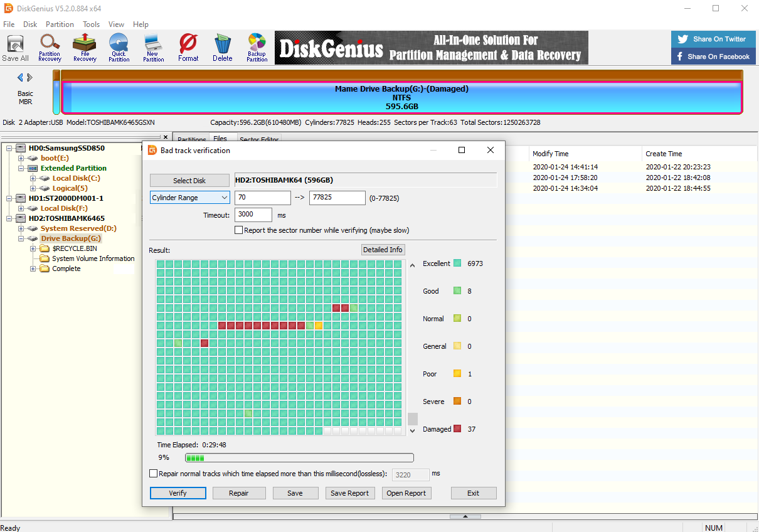Click the end cylinder field 77825
The width and height of the screenshot is (759, 532).
click(337, 198)
